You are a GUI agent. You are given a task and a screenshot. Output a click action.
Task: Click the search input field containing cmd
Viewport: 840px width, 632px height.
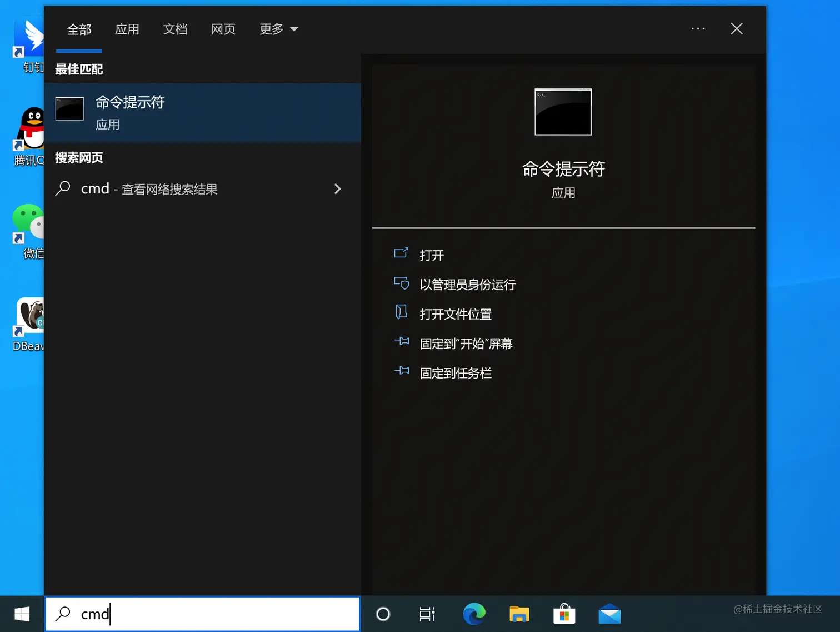coord(203,614)
